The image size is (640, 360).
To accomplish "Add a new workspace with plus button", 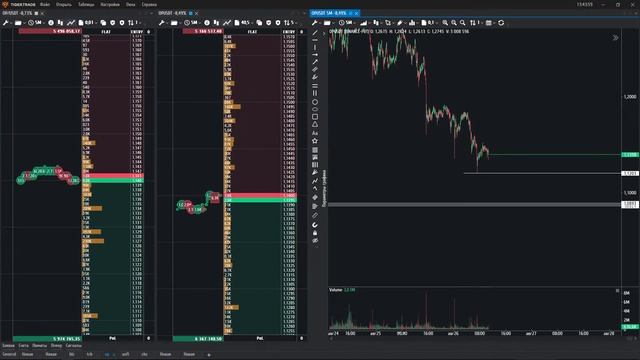I will [x=209, y=355].
